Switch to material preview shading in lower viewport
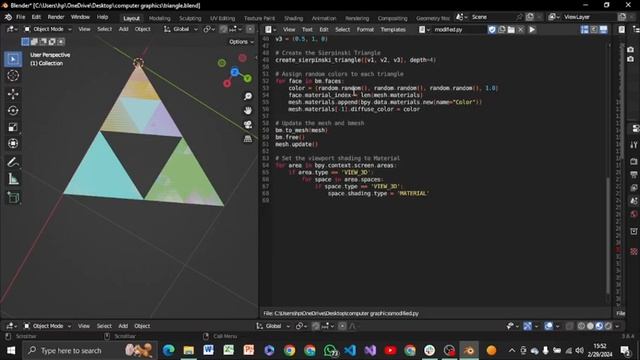The height and width of the screenshot is (360, 640). pyautogui.click(x=599, y=326)
